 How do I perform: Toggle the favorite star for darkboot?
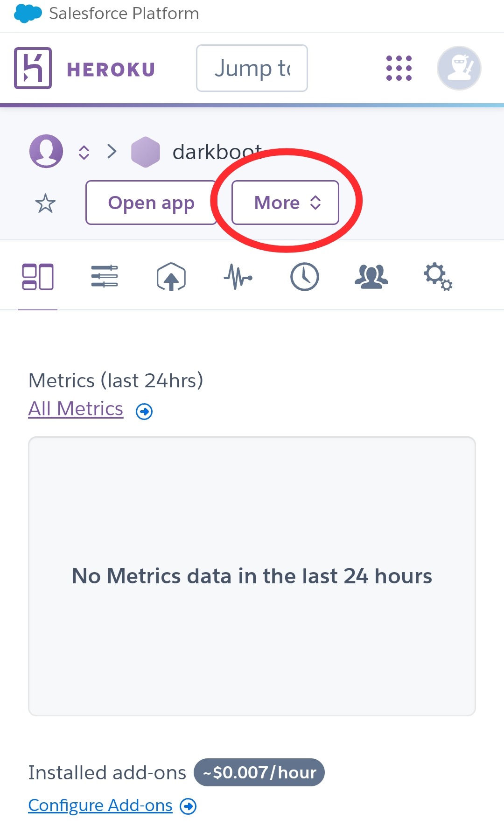pos(45,203)
